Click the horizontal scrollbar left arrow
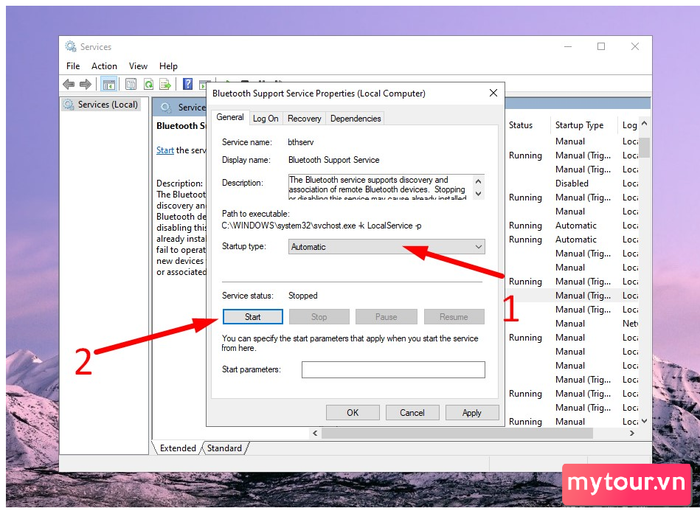This screenshot has width=700, height=516. 315,433
